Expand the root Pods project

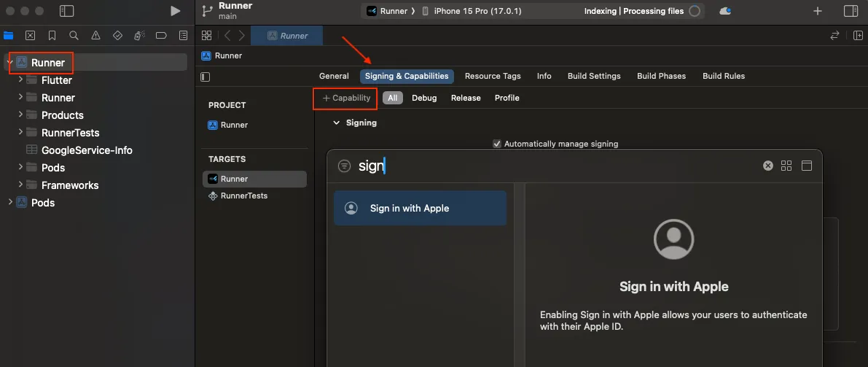coord(9,202)
